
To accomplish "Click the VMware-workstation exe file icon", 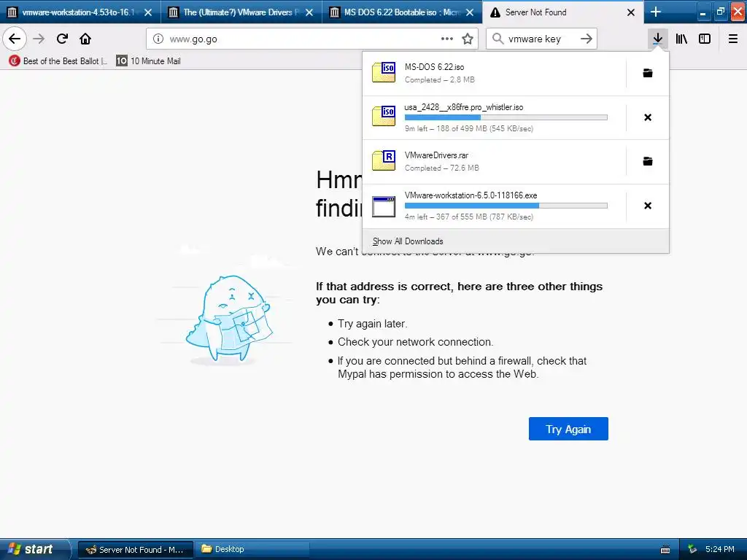I will 384,206.
